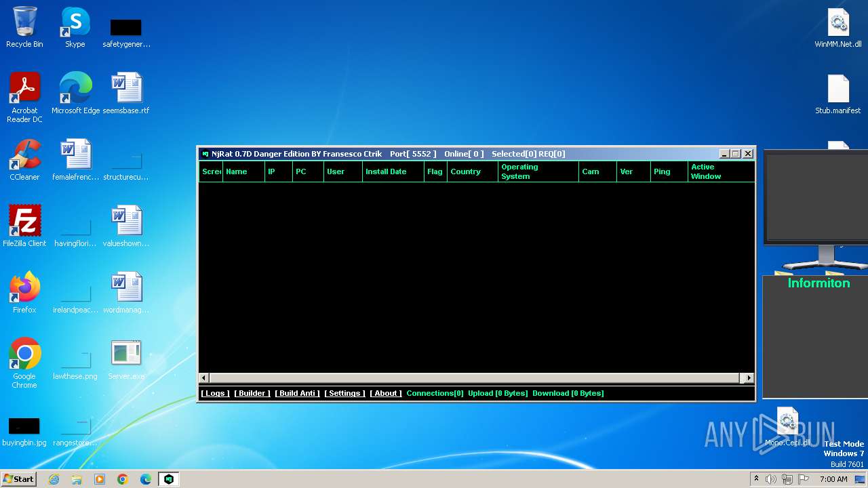The image size is (868, 488).
Task: Sort by Install Date column header
Action: pos(393,171)
